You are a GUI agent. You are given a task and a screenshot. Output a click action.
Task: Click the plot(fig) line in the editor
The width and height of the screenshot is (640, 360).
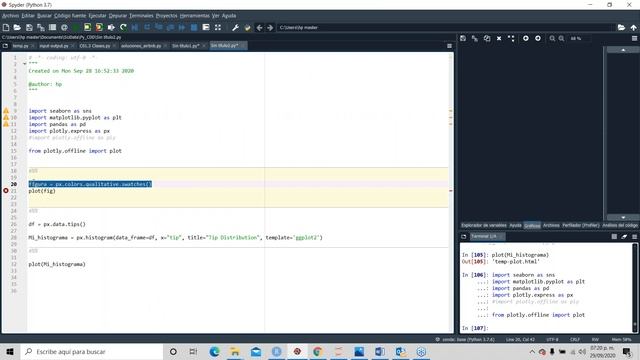42,191
